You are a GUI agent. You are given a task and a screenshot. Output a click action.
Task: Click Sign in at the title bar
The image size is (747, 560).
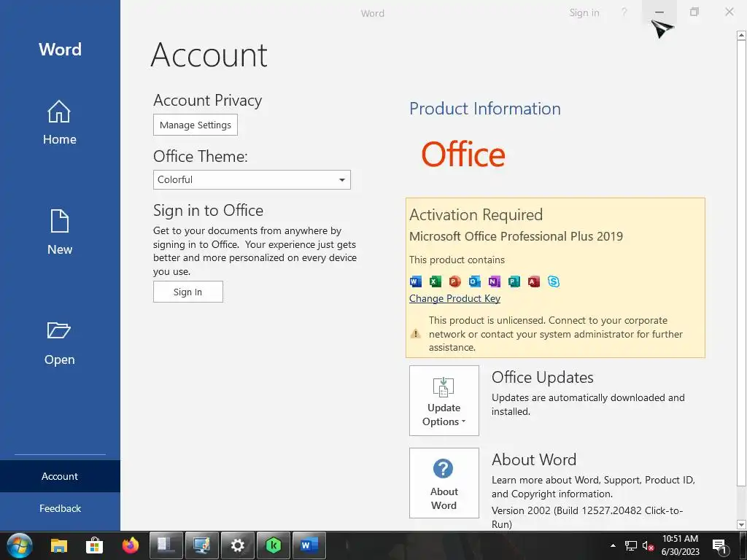[584, 13]
